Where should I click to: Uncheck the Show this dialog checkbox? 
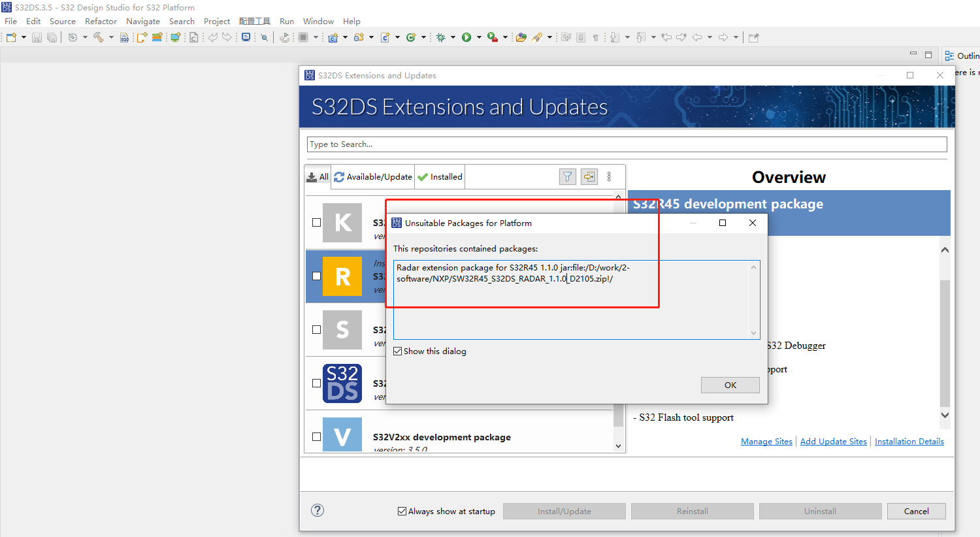(397, 351)
